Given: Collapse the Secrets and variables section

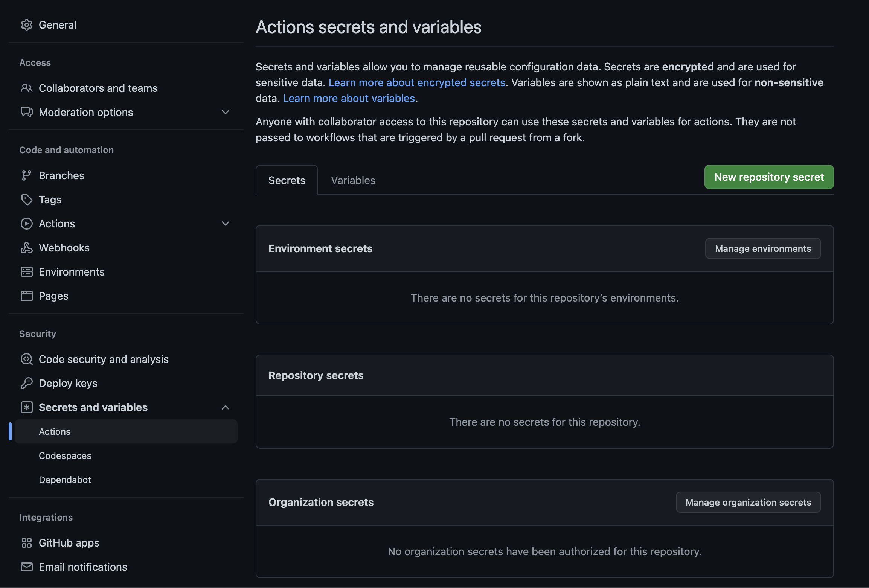Looking at the screenshot, I should (226, 407).
